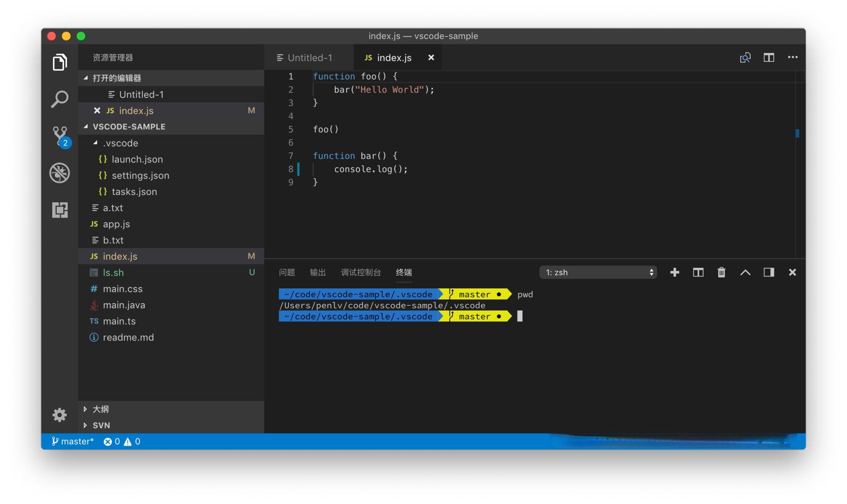Screen dimensions: 847x504
Task: Select index.js in the VSCODE-SAMPLE tree
Action: 171,256
